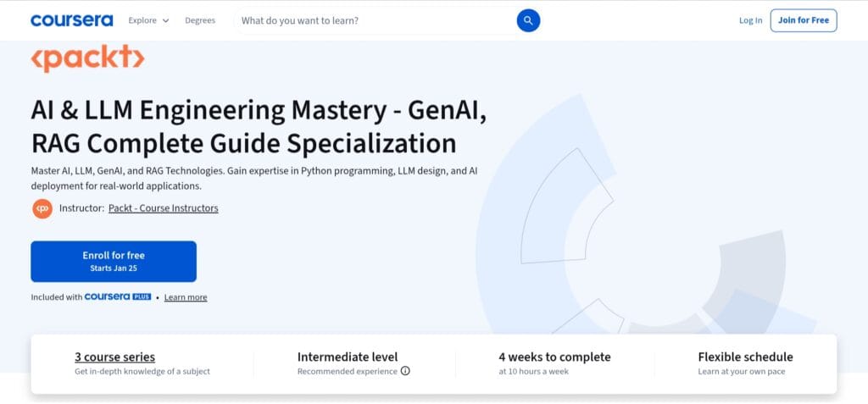Viewport: 868px width, 404px height.
Task: Click the Join for Free button
Action: coord(804,20)
